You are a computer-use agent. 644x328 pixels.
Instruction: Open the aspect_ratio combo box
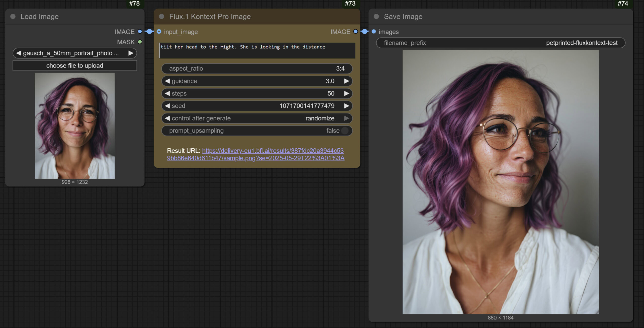click(x=257, y=69)
